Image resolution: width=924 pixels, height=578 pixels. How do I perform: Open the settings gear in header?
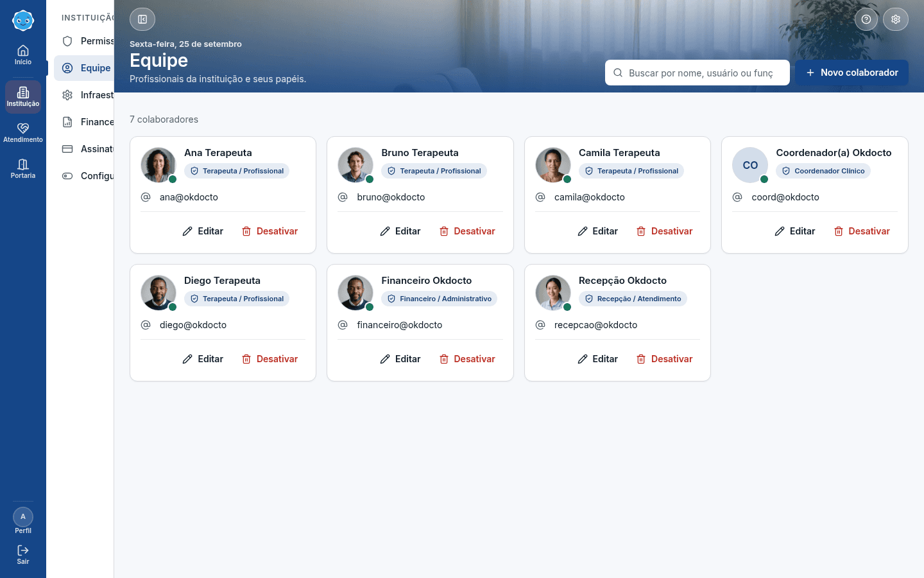(x=896, y=19)
